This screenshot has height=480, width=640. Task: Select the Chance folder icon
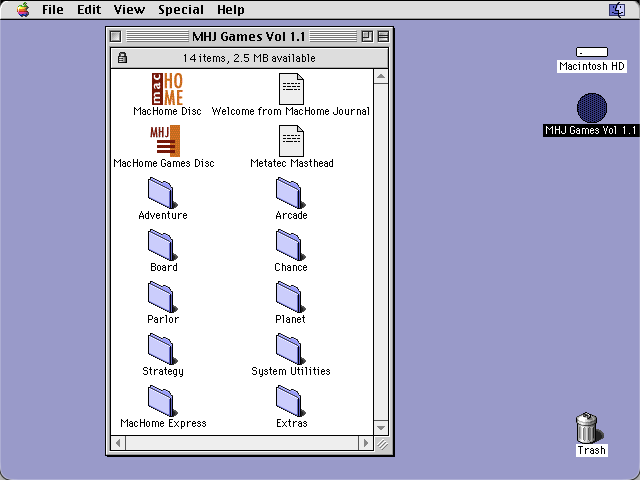pos(291,244)
